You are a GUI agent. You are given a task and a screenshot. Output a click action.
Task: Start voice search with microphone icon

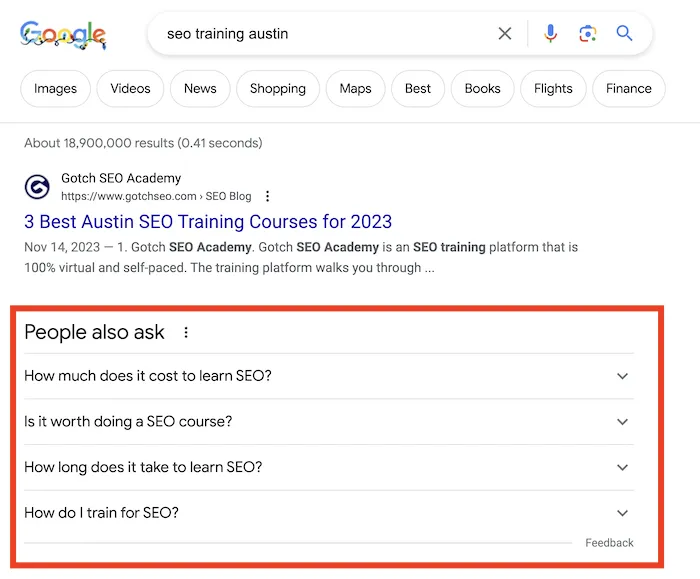pos(550,34)
